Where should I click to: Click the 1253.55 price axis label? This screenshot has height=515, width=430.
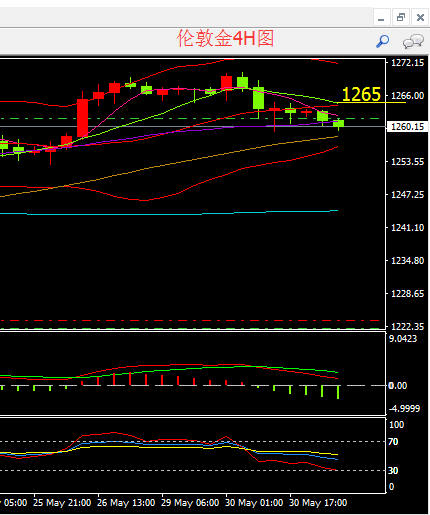click(x=407, y=162)
